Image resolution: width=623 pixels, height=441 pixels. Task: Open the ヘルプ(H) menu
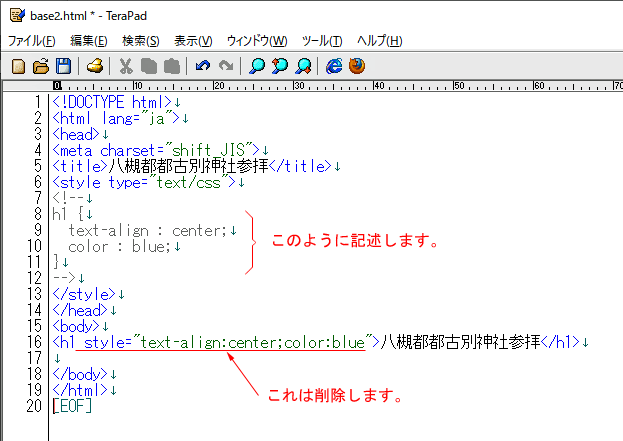tap(379, 41)
